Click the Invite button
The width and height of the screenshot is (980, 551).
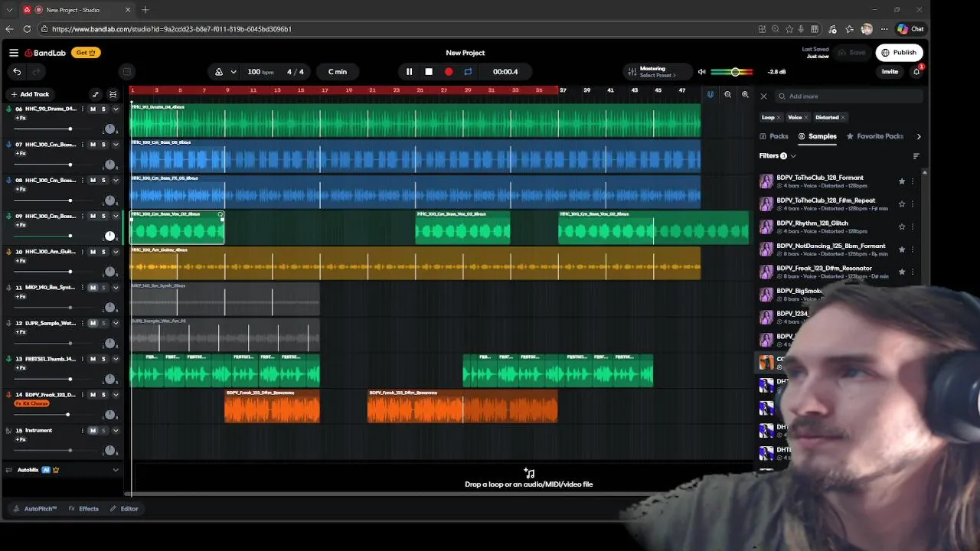[x=890, y=72]
